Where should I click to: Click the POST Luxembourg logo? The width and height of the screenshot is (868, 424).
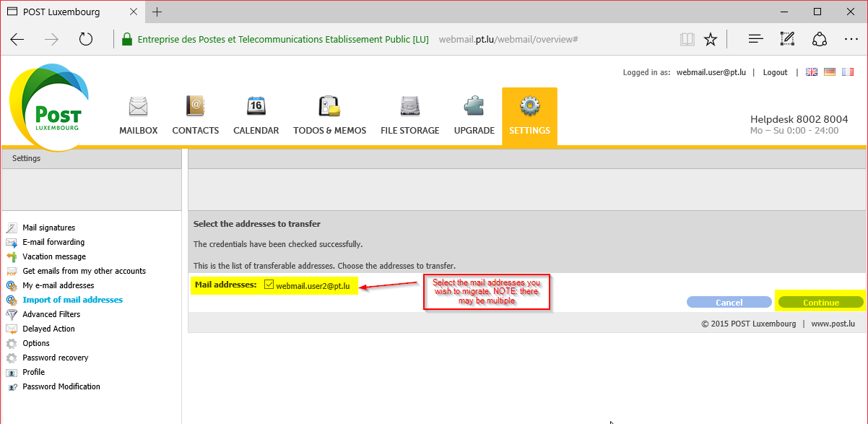(x=49, y=106)
